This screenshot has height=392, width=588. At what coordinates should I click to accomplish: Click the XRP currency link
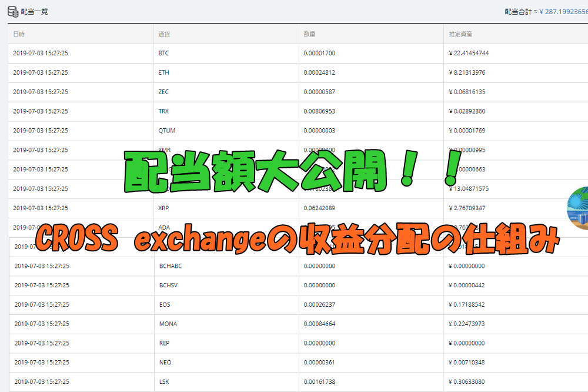pos(164,208)
